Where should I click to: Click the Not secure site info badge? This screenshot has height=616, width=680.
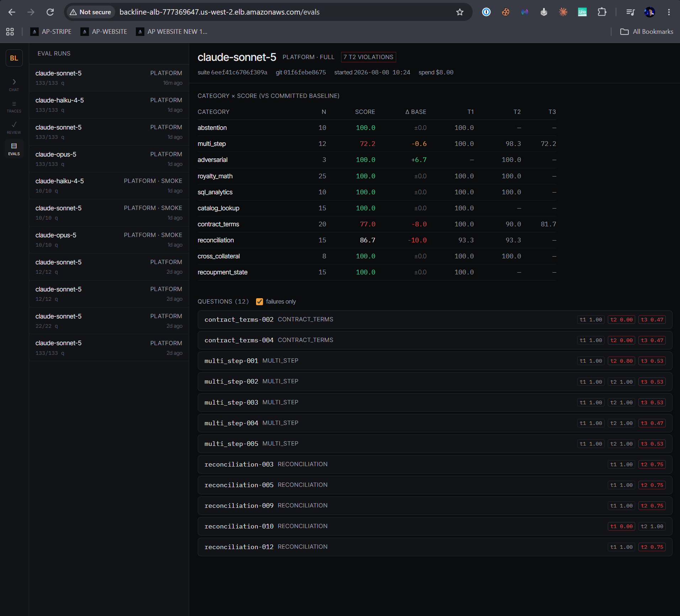[90, 12]
